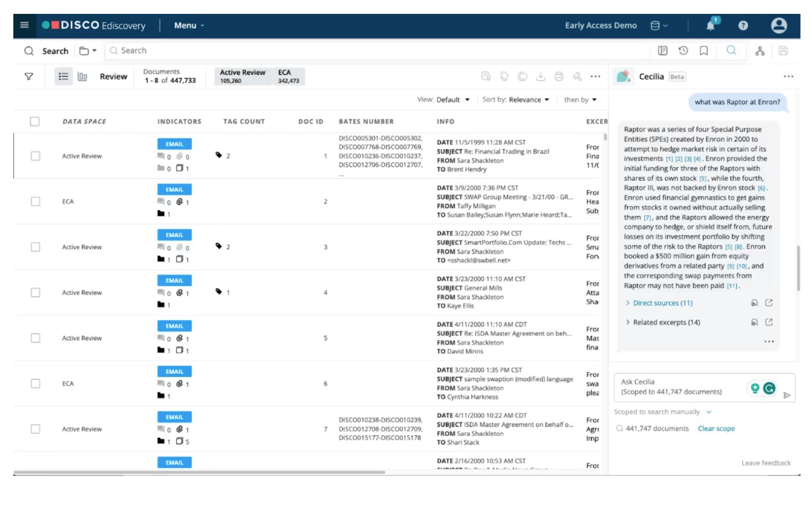Open the filter funnel icon
This screenshot has width=812, height=528.
click(x=29, y=77)
